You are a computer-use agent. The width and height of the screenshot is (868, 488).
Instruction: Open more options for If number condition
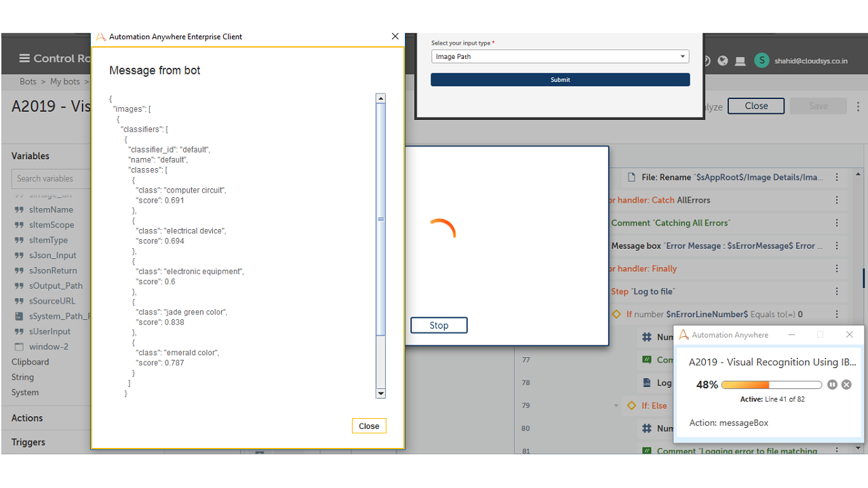(x=837, y=314)
